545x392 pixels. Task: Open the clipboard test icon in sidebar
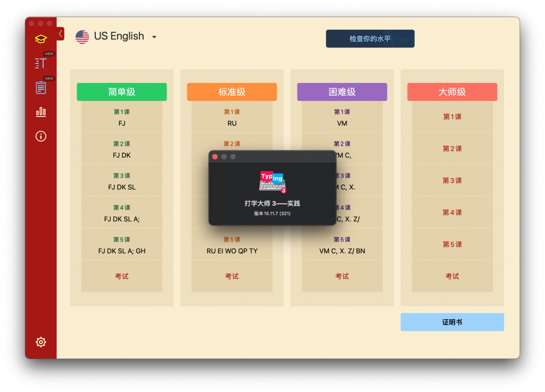point(40,88)
